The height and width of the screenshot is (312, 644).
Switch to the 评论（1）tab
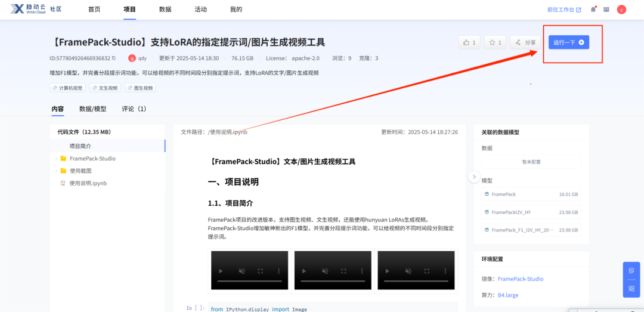(x=134, y=109)
